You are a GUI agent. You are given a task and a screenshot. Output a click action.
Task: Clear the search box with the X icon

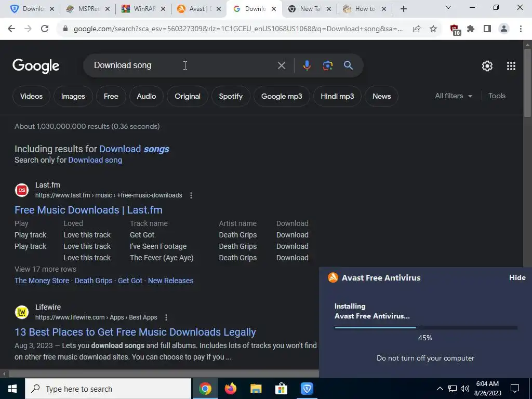pos(281,65)
